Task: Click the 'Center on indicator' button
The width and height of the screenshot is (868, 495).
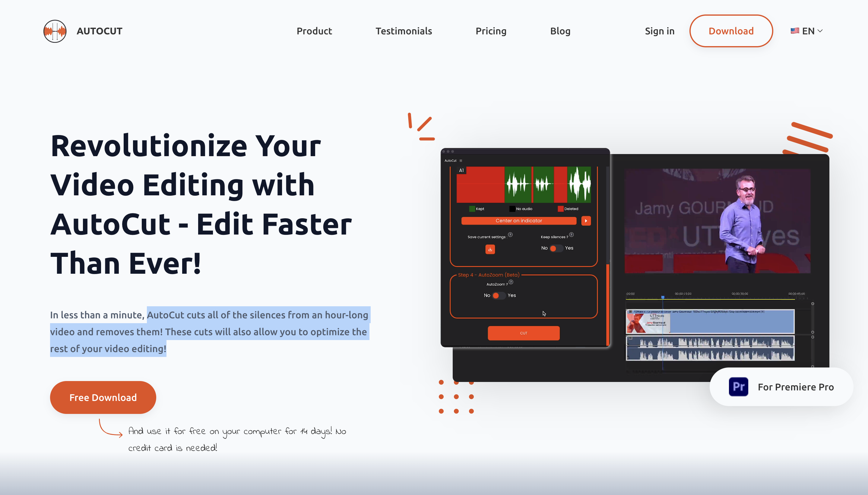Action: coord(519,221)
